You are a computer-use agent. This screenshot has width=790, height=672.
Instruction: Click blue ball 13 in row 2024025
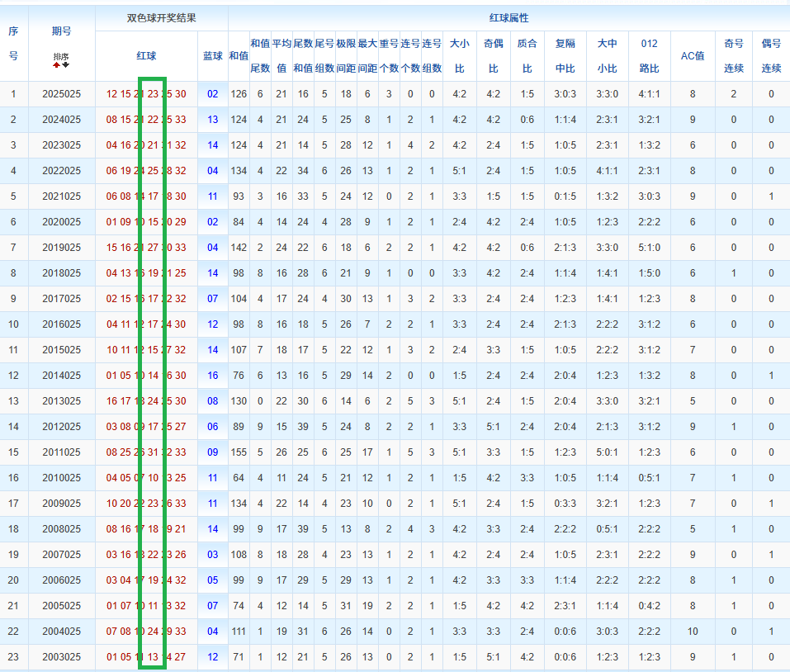tap(213, 120)
